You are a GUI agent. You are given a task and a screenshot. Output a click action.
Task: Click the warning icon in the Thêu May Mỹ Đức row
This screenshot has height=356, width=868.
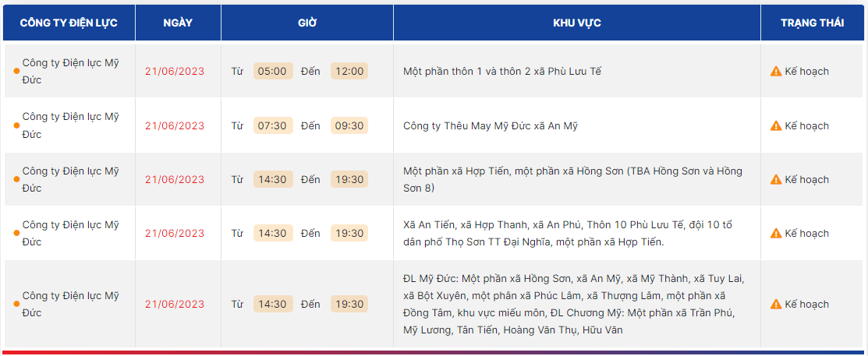click(776, 125)
